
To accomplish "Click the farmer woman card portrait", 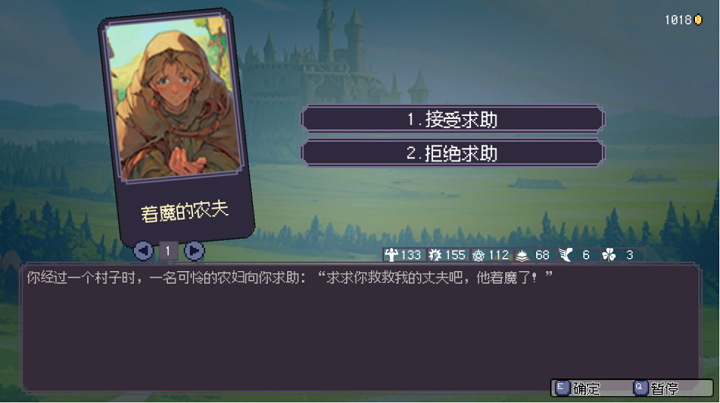I will pos(174,97).
